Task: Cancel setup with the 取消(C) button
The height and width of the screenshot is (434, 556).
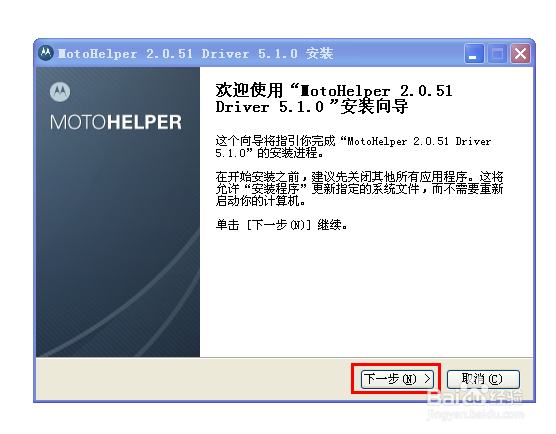Action: [483, 379]
